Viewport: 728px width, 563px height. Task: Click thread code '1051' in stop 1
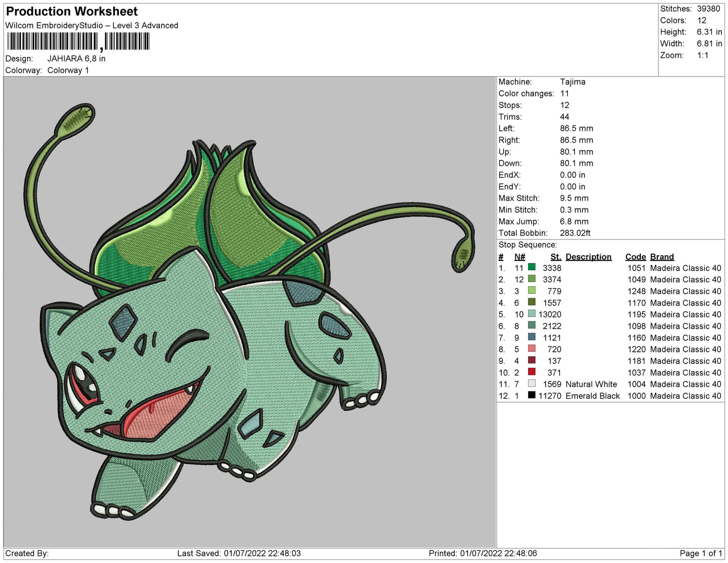point(636,268)
